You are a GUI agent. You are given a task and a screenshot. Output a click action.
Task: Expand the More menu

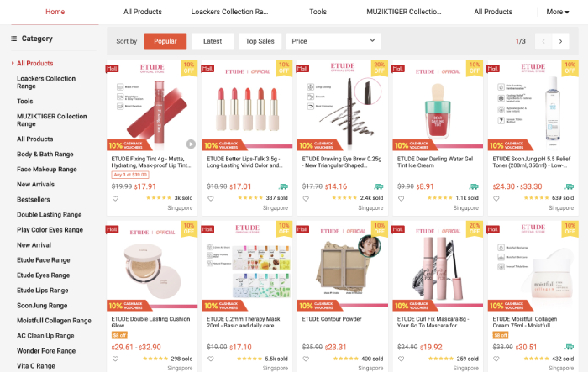(x=558, y=12)
